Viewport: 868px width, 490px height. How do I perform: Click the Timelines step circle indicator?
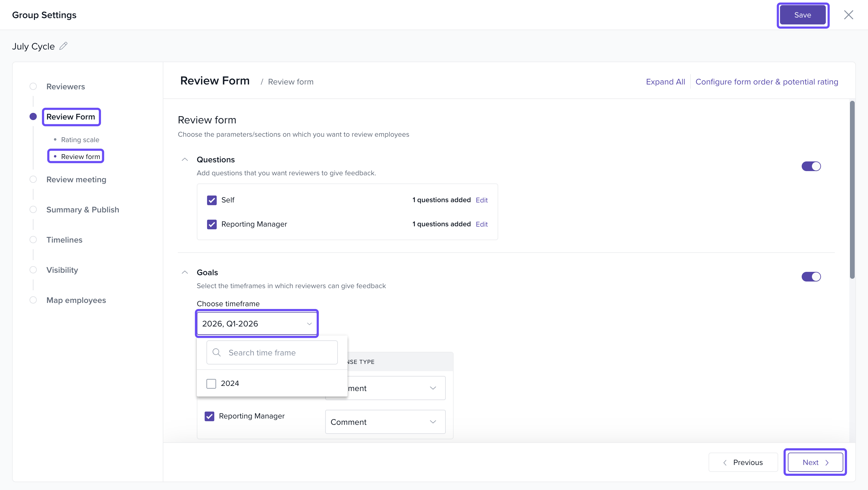pos(33,240)
